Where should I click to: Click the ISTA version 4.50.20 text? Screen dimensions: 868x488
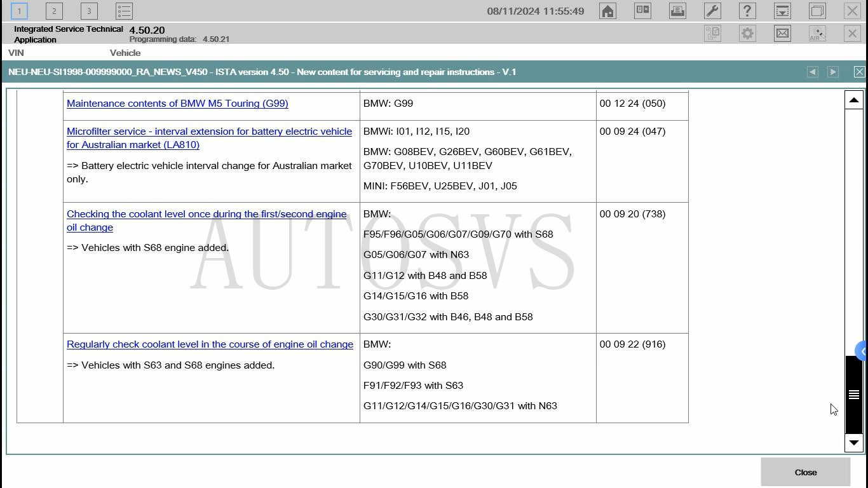click(x=147, y=30)
